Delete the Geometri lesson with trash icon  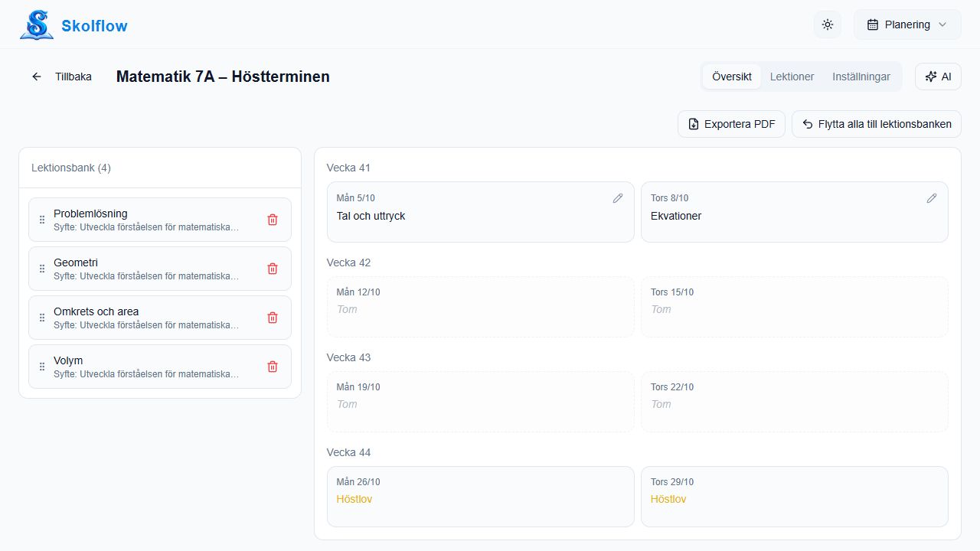[x=273, y=269]
